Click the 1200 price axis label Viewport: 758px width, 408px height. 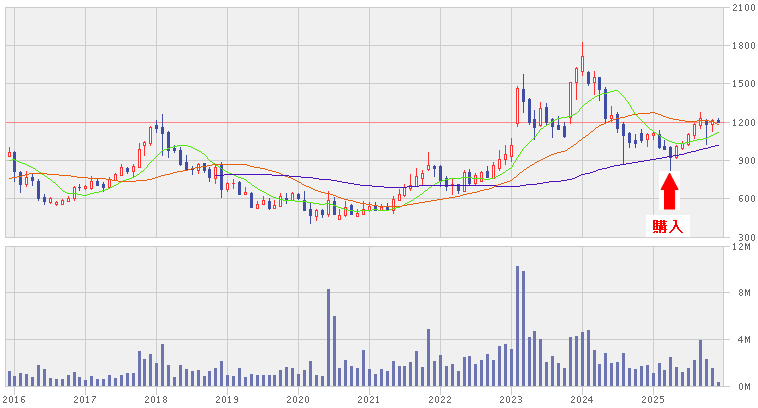click(743, 123)
